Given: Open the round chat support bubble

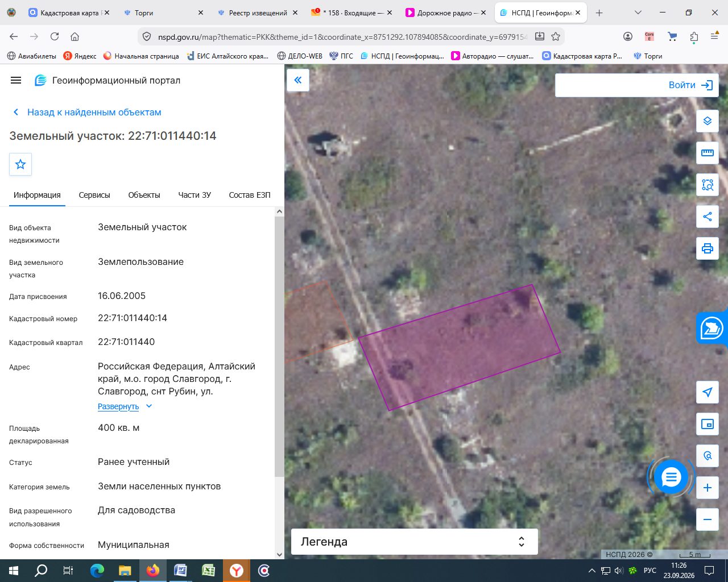Looking at the screenshot, I should point(671,477).
